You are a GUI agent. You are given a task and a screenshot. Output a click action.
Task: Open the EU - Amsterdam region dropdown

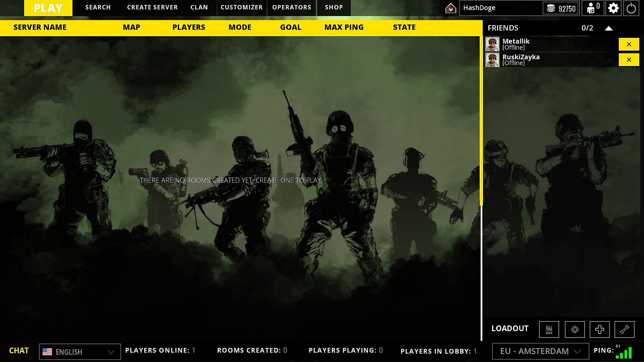coord(540,351)
